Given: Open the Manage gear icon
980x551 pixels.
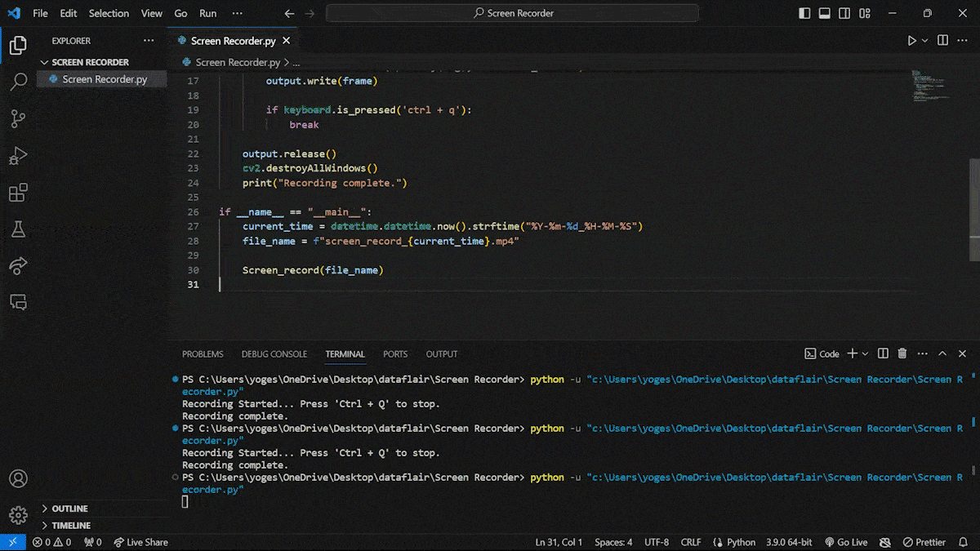Looking at the screenshot, I should 18,515.
